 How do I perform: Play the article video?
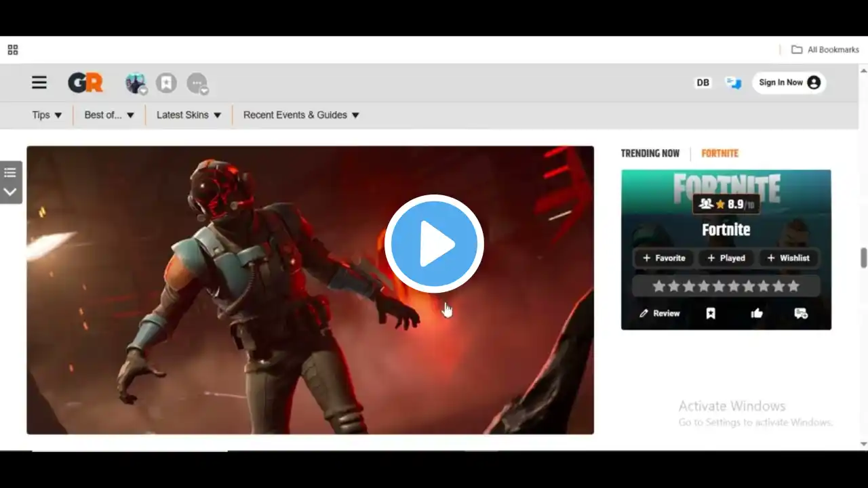pos(434,244)
